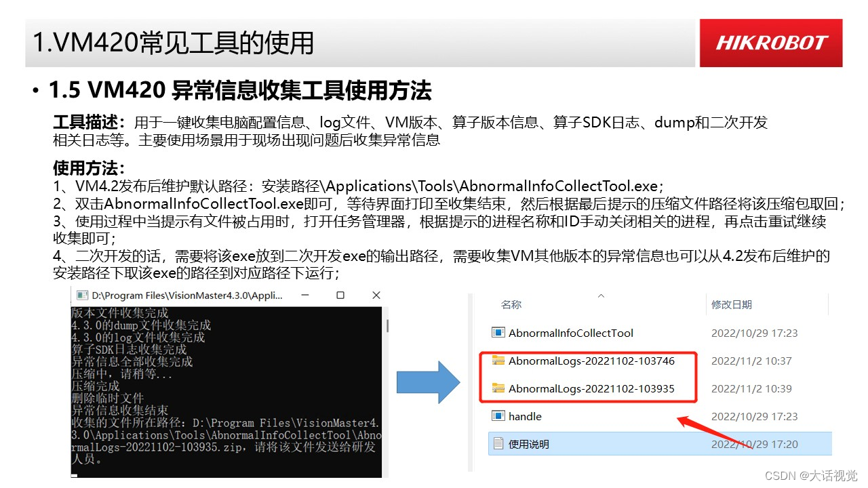This screenshot has height=488, width=868.
Task: Click the bold label '工具描述：'
Action: [x=90, y=123]
